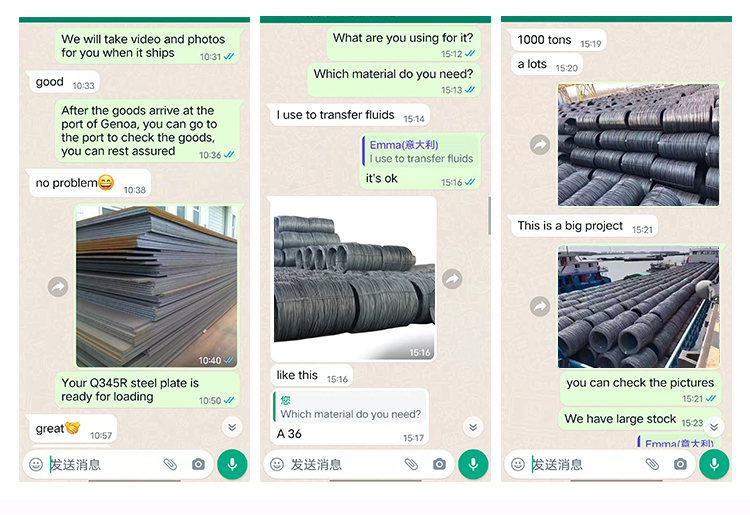This screenshot has width=750, height=515.
Task: Tap the microphone button in left chat
Action: [232, 464]
